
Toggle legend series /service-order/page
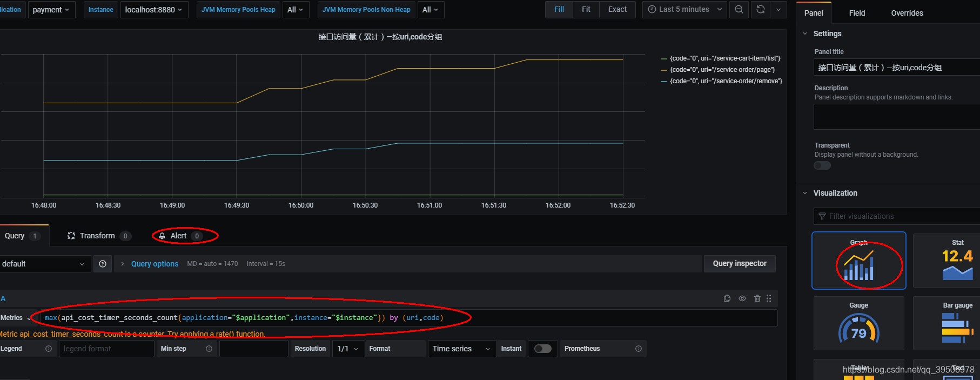pos(722,70)
